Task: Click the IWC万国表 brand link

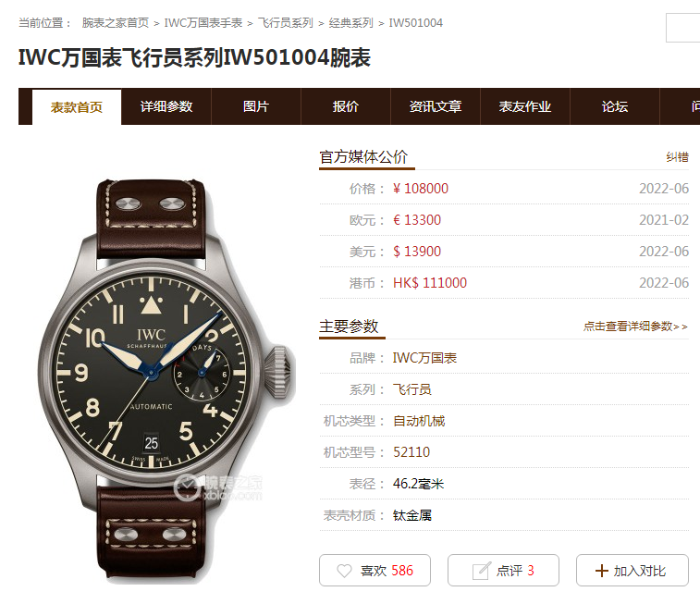Action: click(x=424, y=358)
